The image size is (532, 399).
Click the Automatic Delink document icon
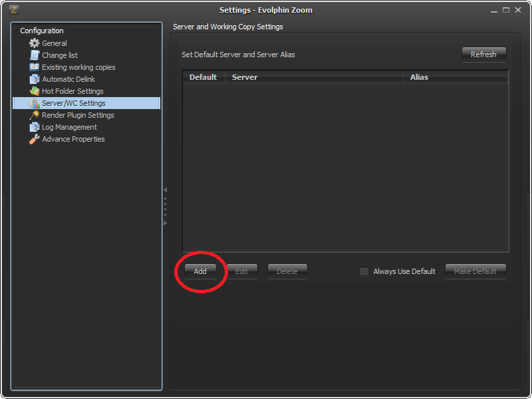tap(35, 79)
